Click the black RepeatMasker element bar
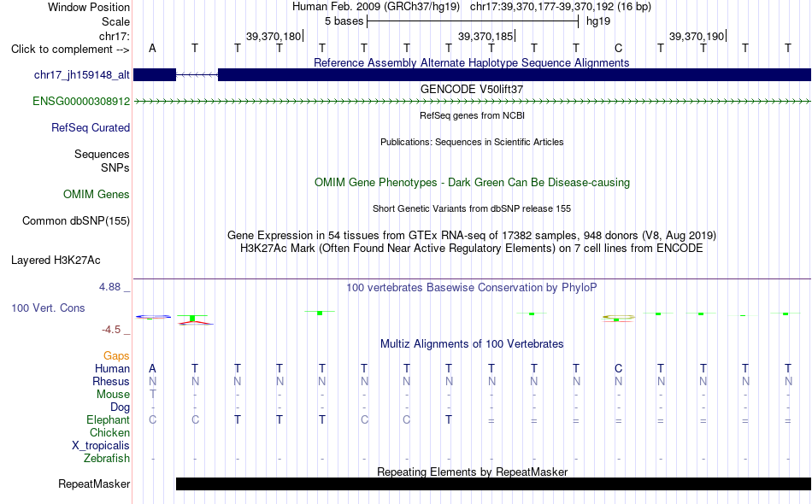This screenshot has width=812, height=504. click(493, 483)
